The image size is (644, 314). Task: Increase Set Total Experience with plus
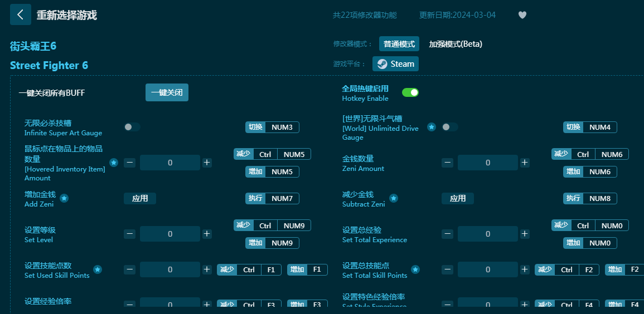[525, 234]
